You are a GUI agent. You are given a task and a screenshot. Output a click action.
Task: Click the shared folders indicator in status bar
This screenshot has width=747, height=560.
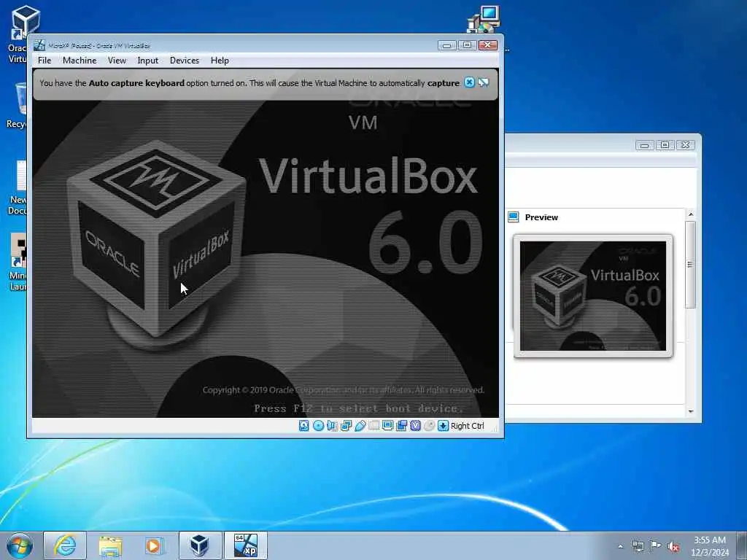[374, 426]
